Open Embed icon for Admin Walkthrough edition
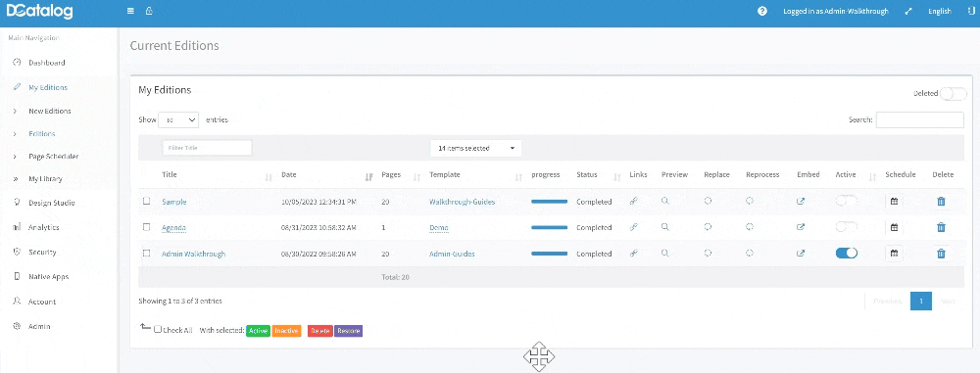The width and height of the screenshot is (980, 373). [x=801, y=254]
